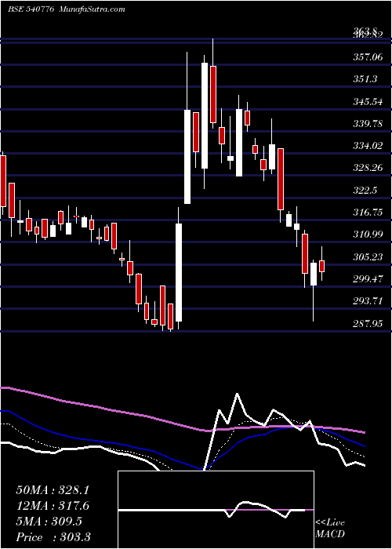The width and height of the screenshot is (392, 549).
Task: Click the 345.54 price axis label
Action: (x=368, y=102)
